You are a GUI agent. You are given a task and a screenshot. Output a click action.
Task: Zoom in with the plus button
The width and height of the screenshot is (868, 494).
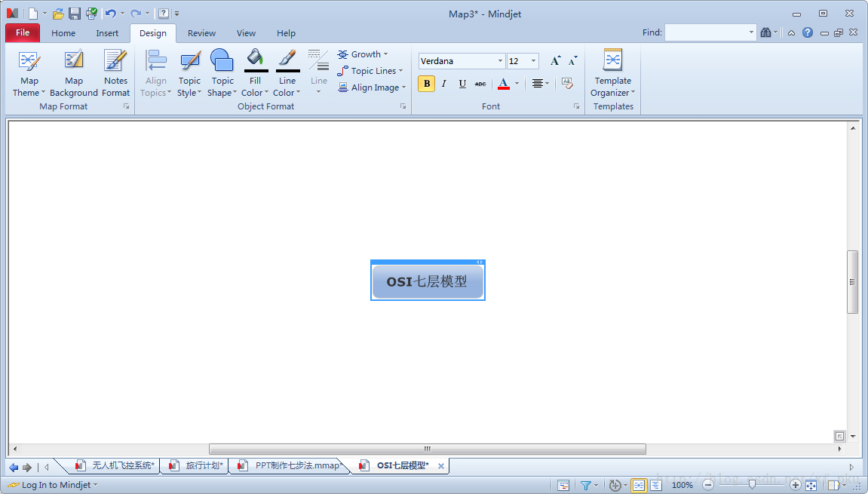coord(796,485)
